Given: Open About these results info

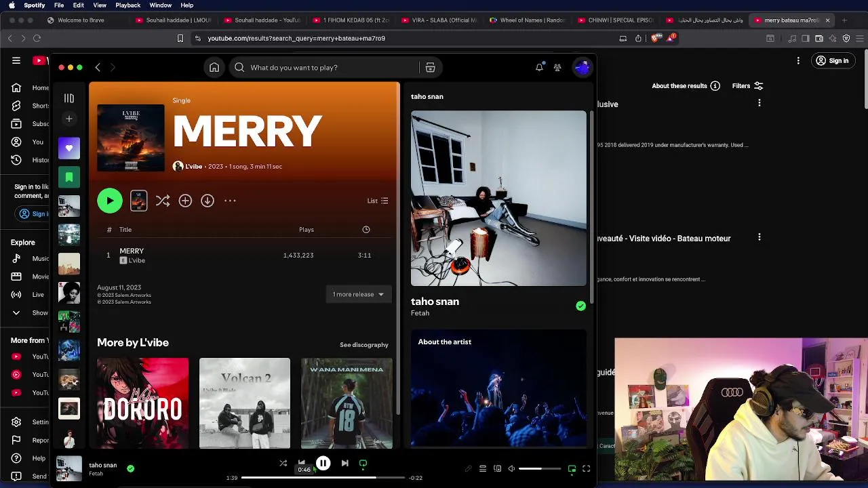Looking at the screenshot, I should [x=686, y=86].
